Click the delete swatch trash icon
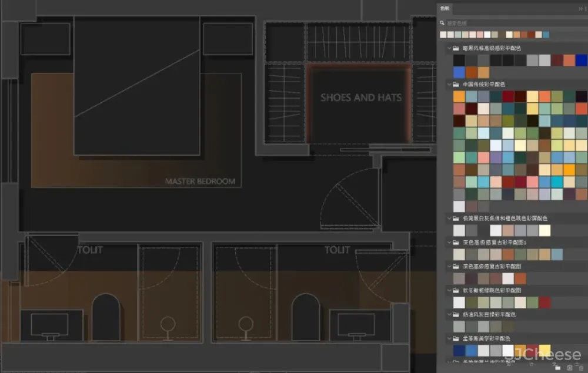Viewport: 588px width, 373px height. (581, 367)
